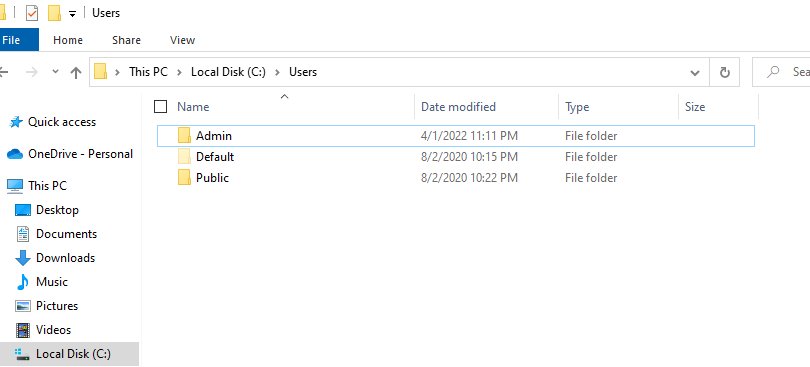This screenshot has width=810, height=367.
Task: Open the Share ribbon tab
Action: coord(126,40)
